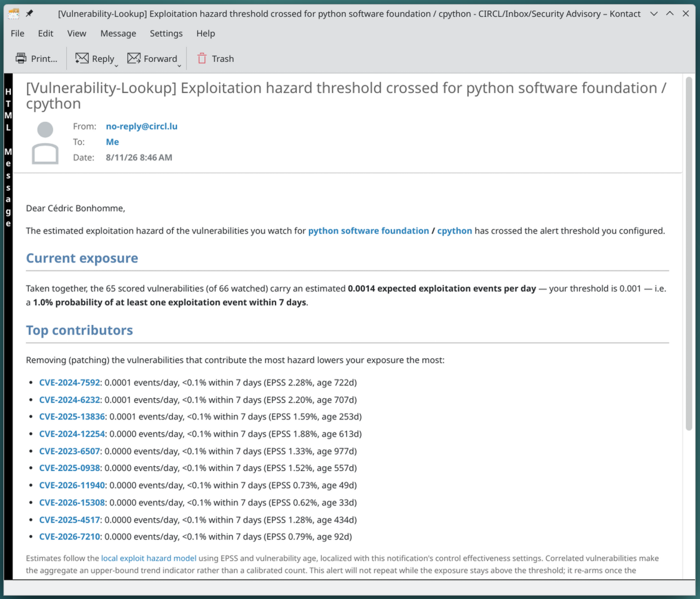Open the cpython product link
The image size is (700, 599).
454,231
